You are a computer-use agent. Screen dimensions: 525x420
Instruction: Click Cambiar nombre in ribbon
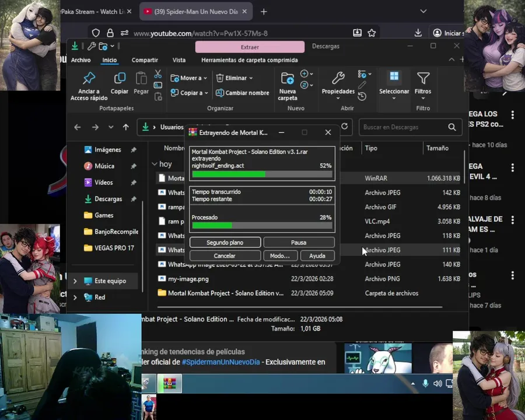(x=243, y=93)
